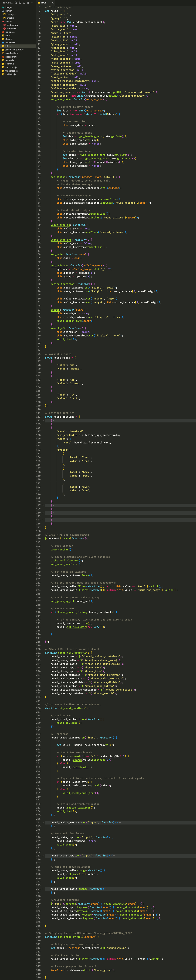
Task: Click 'const hound_editions' declaration
Action: 60,416
